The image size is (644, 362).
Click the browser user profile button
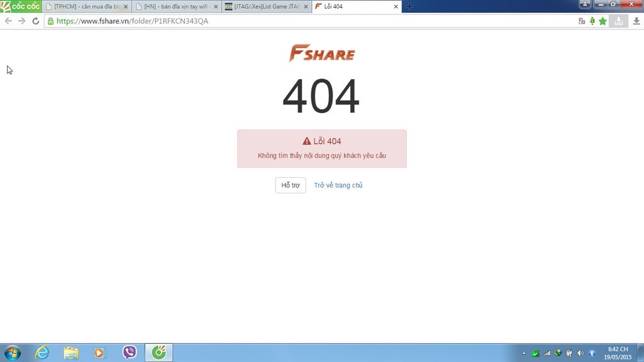tap(585, 4)
